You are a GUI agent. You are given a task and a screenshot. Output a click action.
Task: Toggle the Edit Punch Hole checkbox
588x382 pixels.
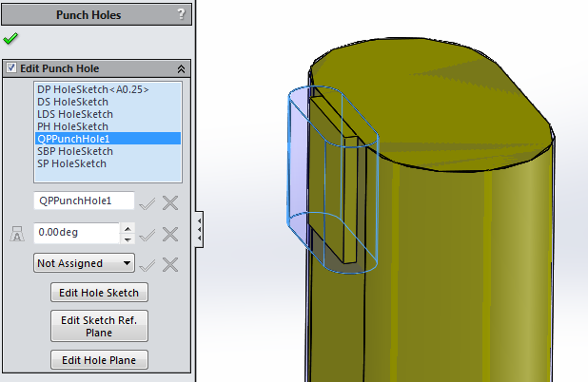coord(11,69)
